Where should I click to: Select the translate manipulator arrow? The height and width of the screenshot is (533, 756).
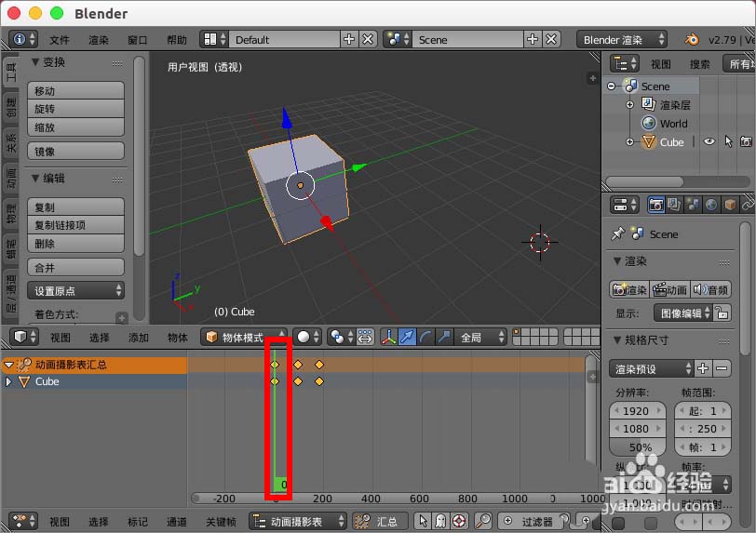[408, 337]
